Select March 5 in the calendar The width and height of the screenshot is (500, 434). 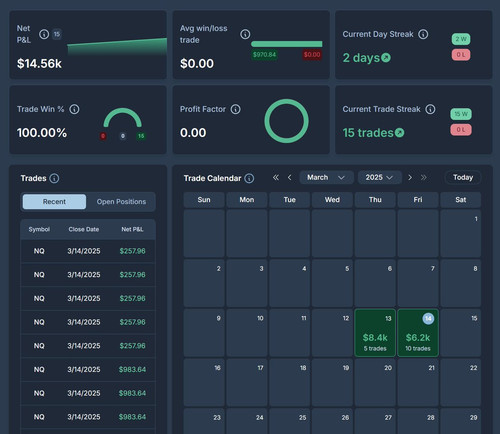332,283
